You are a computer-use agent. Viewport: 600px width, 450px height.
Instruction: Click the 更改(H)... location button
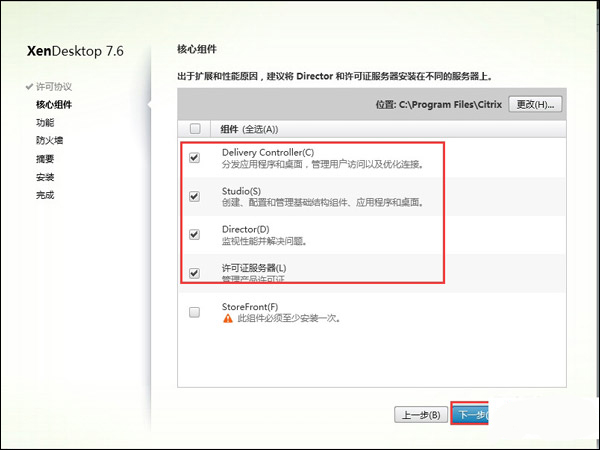pos(535,104)
